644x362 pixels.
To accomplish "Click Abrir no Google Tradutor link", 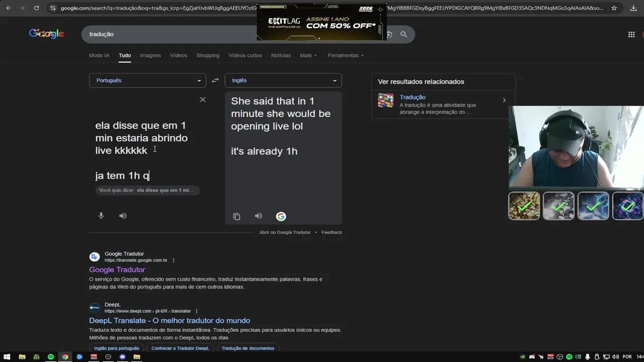I will pos(285,232).
